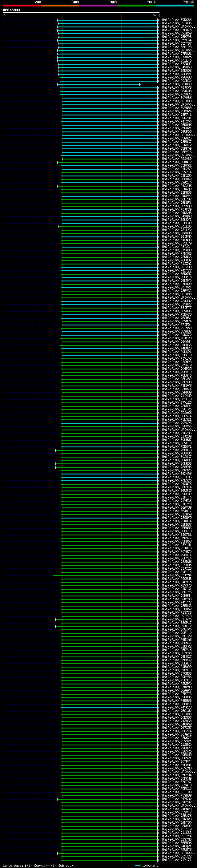Click hit UniRef100_Q0VSR6

177,423
